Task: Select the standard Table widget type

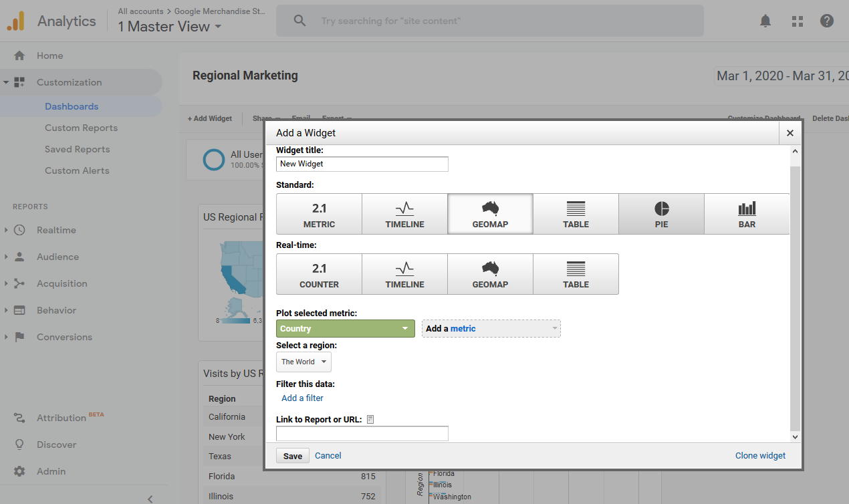Action: (x=576, y=214)
